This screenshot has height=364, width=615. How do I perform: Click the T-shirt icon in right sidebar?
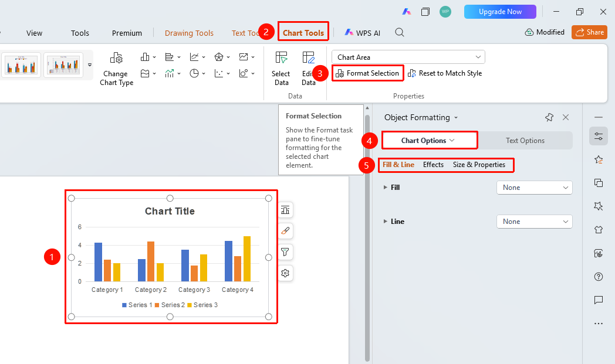pyautogui.click(x=599, y=230)
